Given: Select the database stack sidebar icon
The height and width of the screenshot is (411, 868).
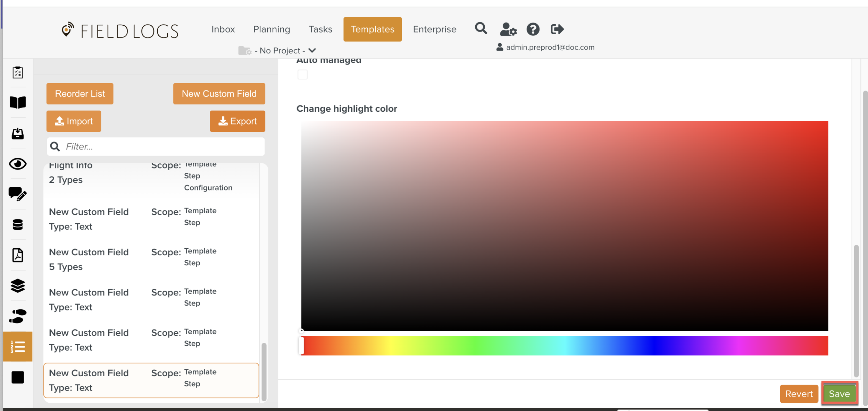Looking at the screenshot, I should 18,224.
